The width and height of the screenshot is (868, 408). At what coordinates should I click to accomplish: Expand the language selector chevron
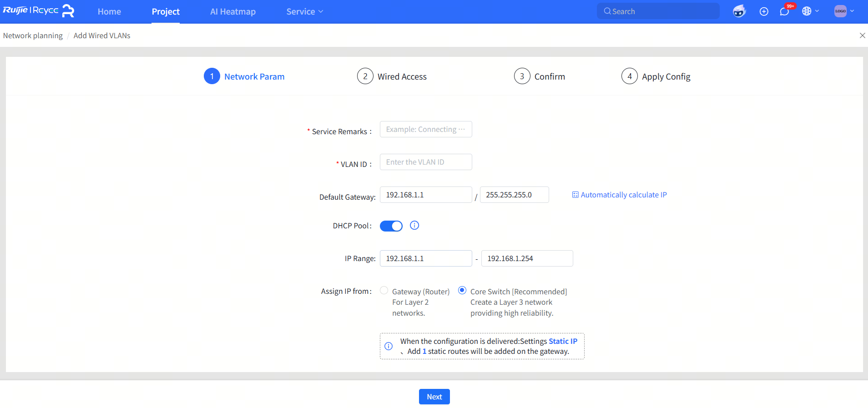pyautogui.click(x=817, y=11)
